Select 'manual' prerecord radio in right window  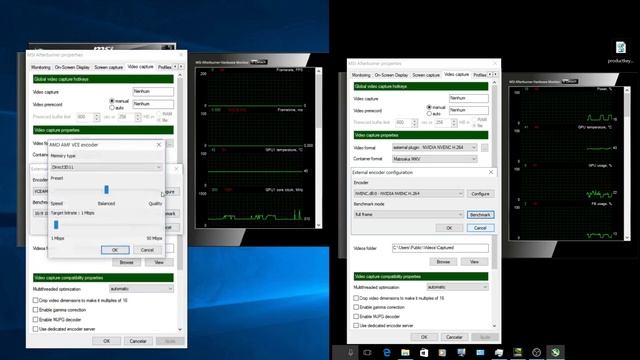(x=429, y=107)
